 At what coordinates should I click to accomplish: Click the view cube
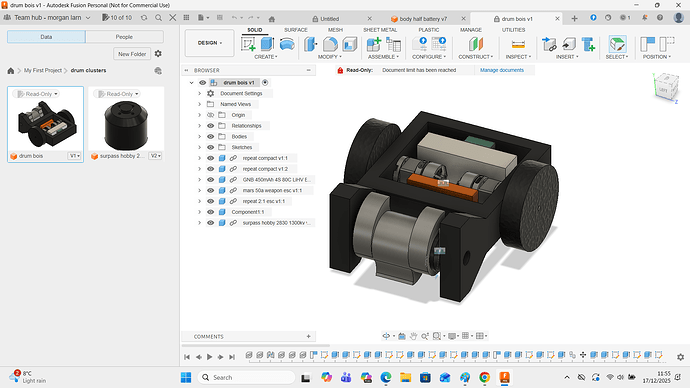tap(665, 88)
